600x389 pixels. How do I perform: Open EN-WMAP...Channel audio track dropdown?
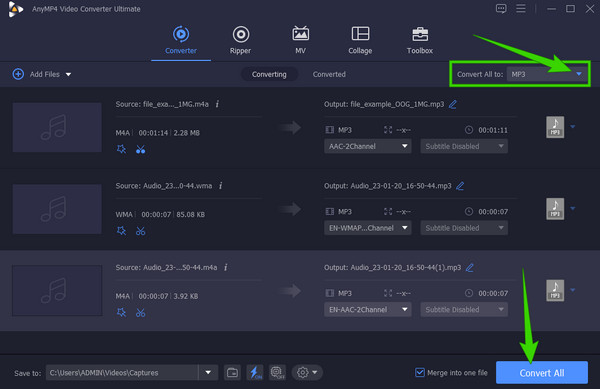[x=367, y=228]
